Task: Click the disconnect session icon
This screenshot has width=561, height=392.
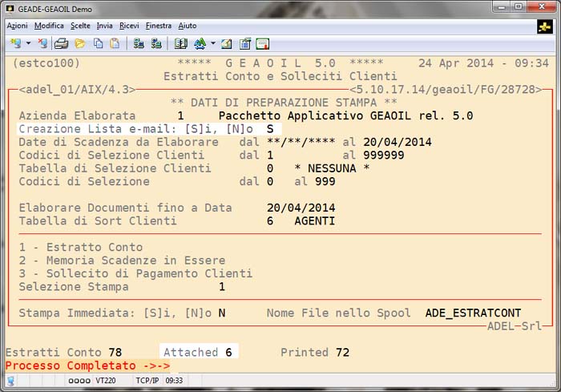Action: click(x=42, y=43)
